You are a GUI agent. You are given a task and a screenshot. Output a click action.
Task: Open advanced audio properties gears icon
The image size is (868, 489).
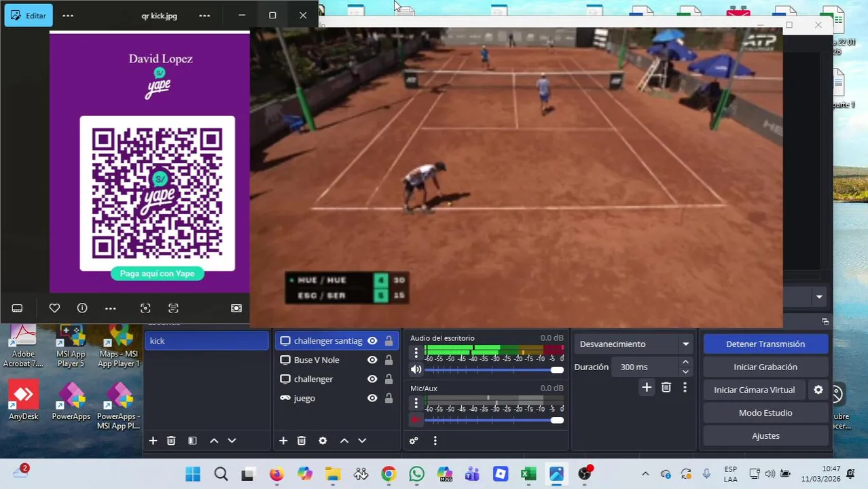414,441
